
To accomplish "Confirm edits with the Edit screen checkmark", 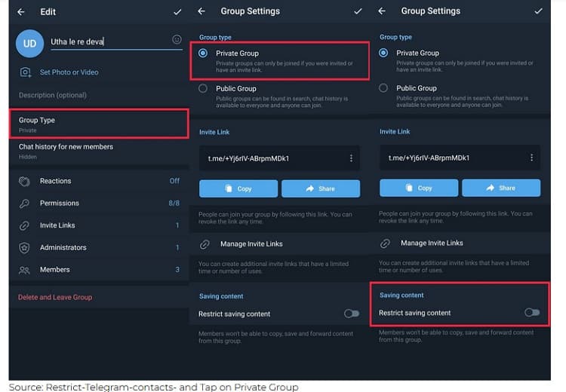I will point(177,12).
